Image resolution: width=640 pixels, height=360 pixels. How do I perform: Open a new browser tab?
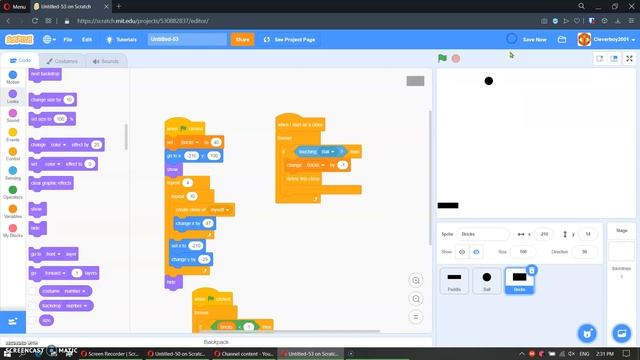pos(119,6)
